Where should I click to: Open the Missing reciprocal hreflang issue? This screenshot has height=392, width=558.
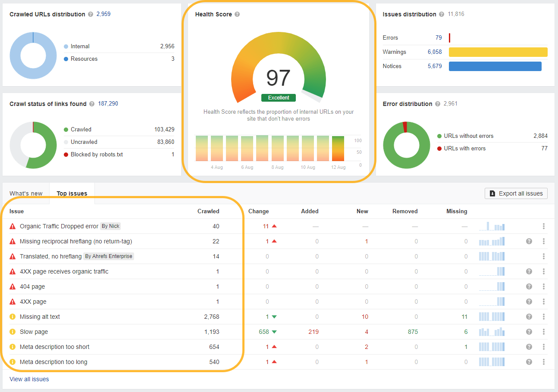click(76, 241)
